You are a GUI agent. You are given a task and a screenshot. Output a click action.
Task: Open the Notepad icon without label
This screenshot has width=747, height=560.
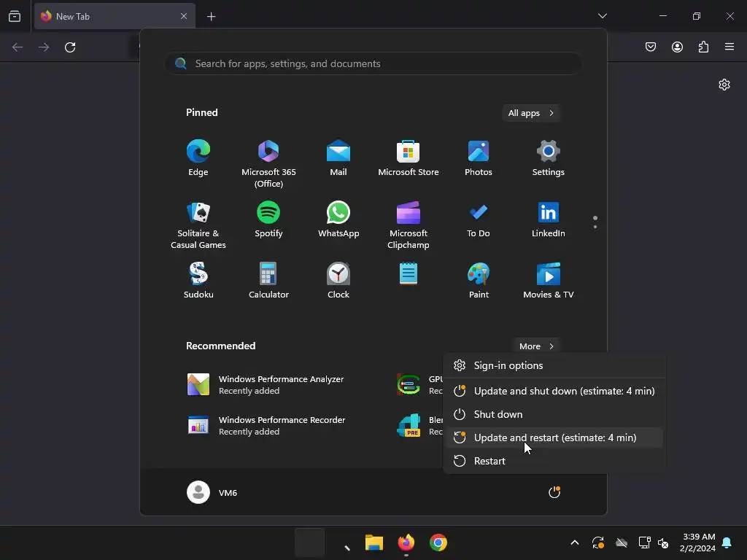tap(409, 274)
